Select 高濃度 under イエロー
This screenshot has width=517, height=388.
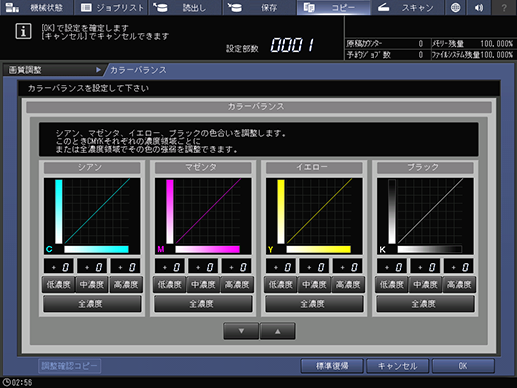348,285
